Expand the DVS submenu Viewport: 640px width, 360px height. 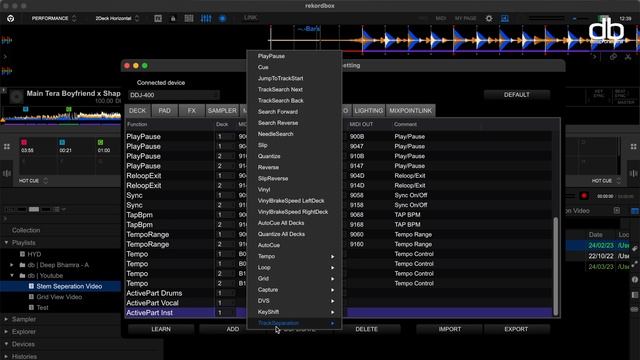pos(294,301)
